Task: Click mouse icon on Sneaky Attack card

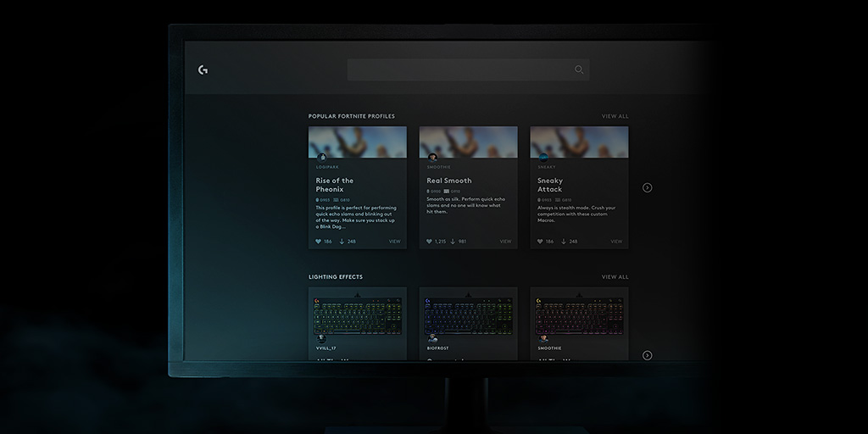Action: [539, 200]
